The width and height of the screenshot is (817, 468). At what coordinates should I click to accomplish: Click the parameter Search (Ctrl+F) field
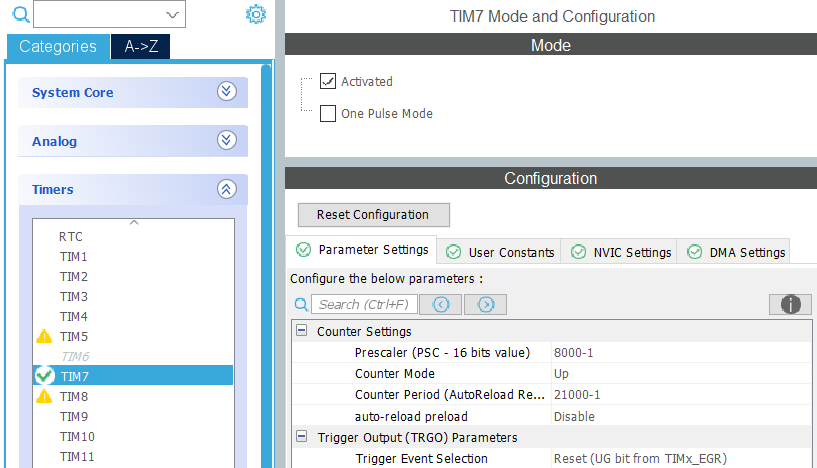[x=364, y=304]
